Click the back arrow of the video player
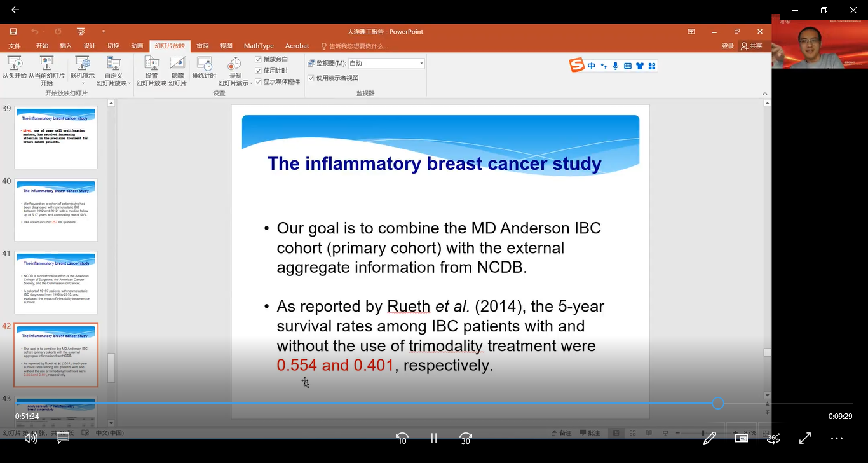Viewport: 868px width, 463px height. point(15,10)
